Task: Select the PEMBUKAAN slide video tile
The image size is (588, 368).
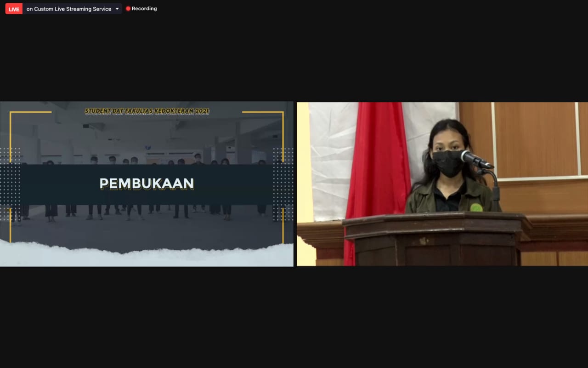Action: [147, 184]
